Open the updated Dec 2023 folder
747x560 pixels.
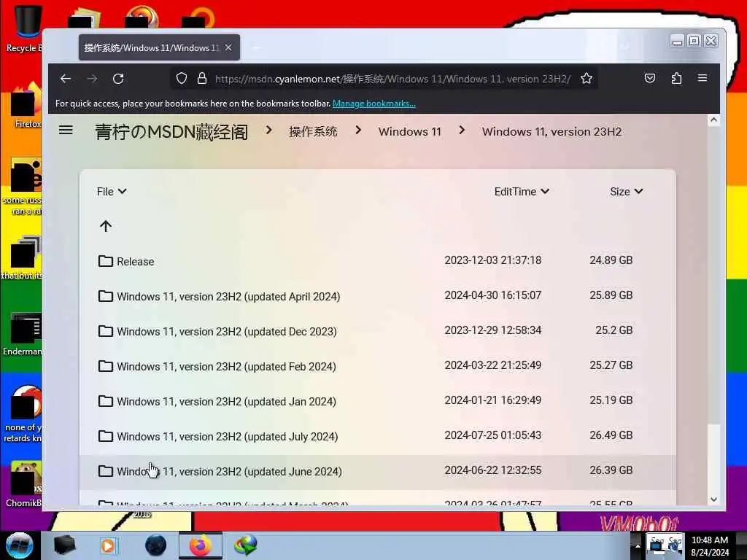pyautogui.click(x=227, y=332)
